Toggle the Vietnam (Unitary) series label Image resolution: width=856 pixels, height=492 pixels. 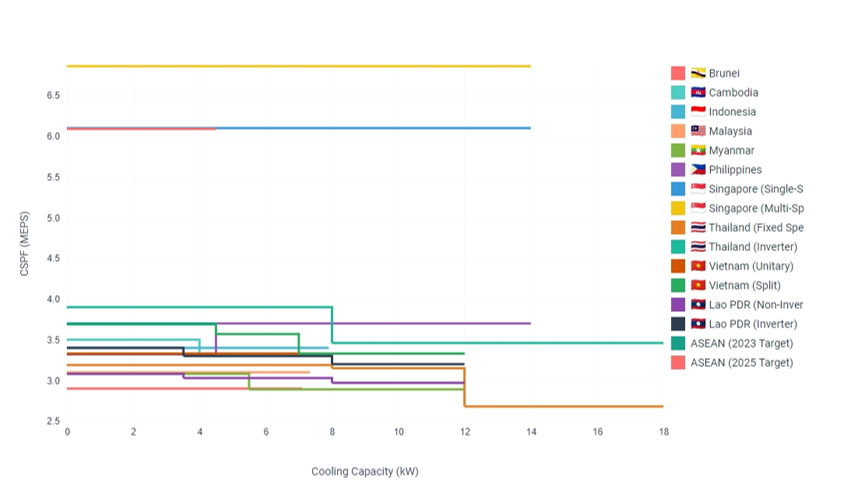751,266
